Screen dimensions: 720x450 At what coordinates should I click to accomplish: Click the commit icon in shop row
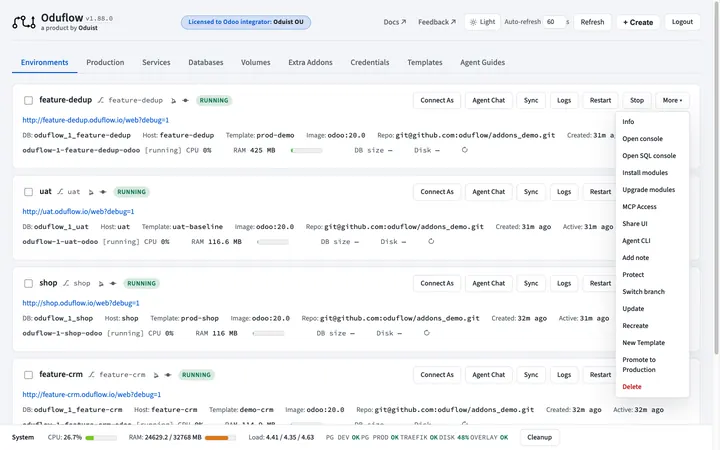point(113,283)
